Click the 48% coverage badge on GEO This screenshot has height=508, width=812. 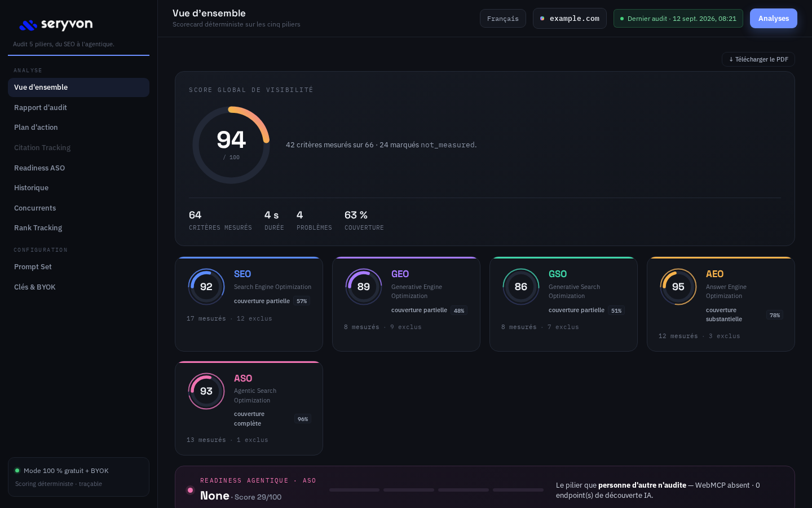coord(459,310)
